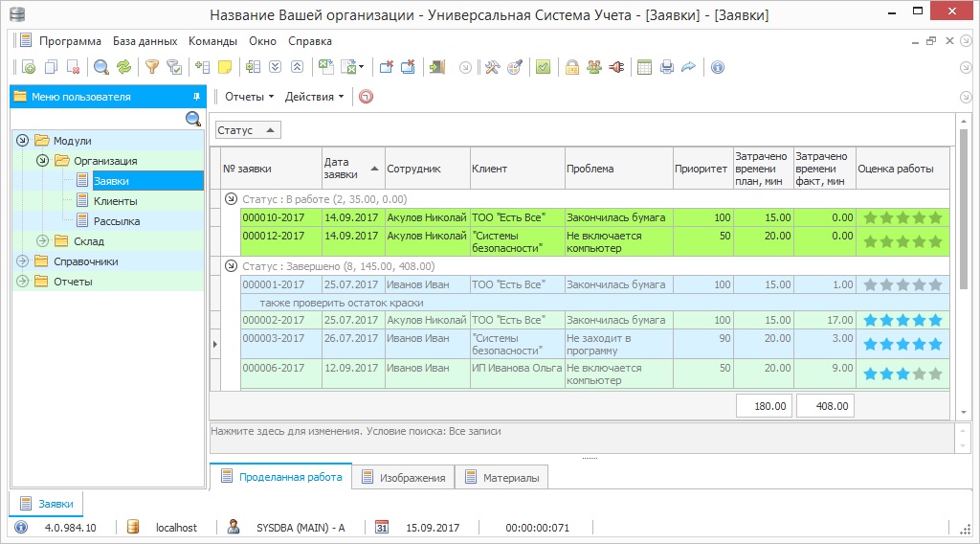Screen dimensions: 980x544
Task: Select the Заявки bottom window tab
Action: [x=46, y=504]
